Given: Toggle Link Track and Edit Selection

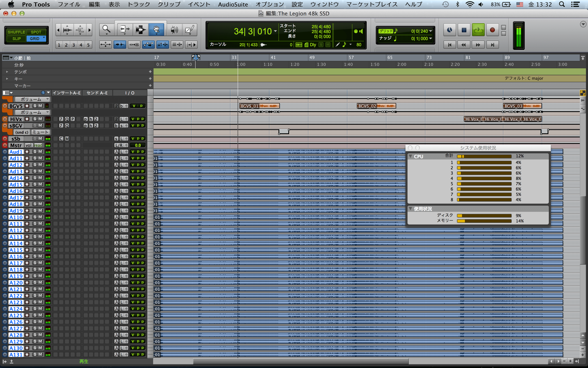Looking at the screenshot, I should click(177, 45).
